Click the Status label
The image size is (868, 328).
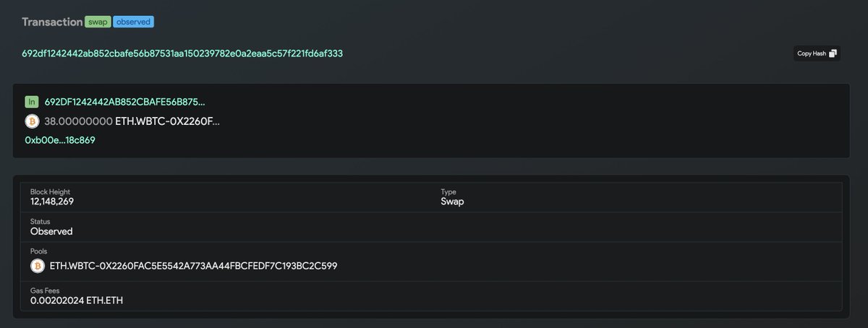point(40,222)
